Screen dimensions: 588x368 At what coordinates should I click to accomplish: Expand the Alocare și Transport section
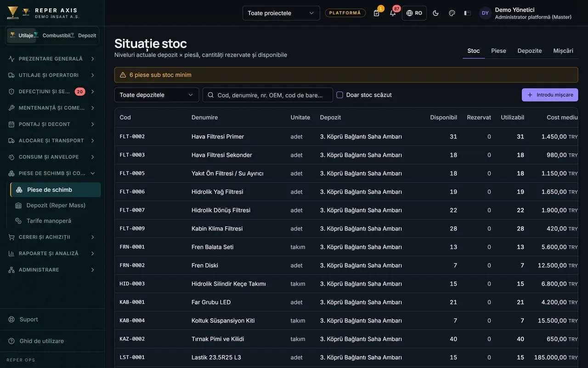pyautogui.click(x=52, y=140)
